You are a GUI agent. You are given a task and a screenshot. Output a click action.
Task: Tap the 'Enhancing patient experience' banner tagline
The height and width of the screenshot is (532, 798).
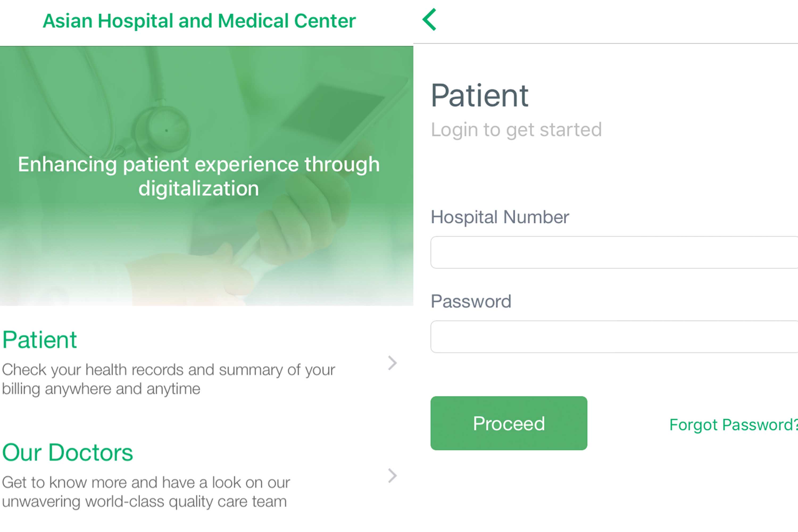[x=199, y=176]
